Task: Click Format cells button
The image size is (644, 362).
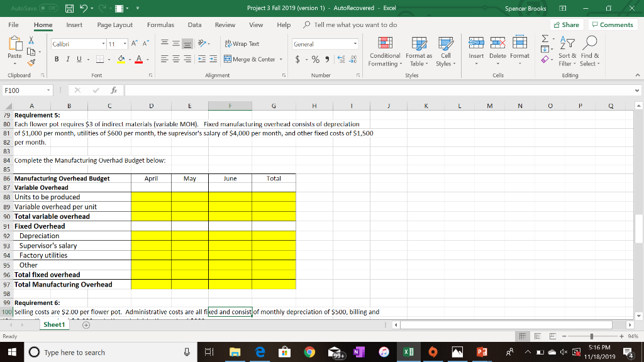Action: point(519,52)
